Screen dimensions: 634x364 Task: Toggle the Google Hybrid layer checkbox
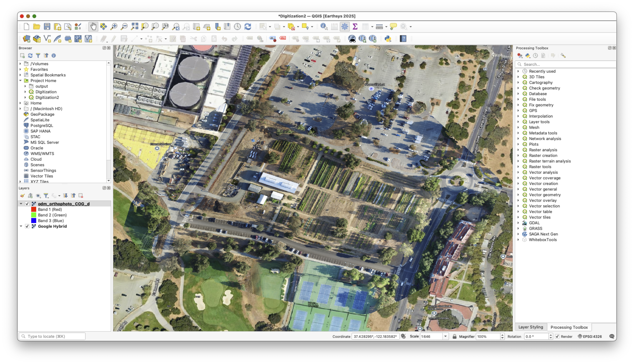click(x=27, y=226)
